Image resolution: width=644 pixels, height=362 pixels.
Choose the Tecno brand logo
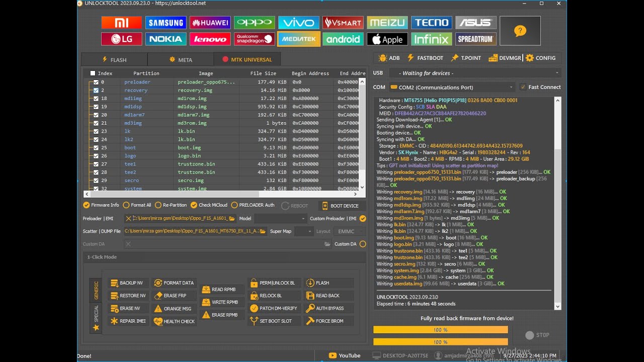point(431,23)
